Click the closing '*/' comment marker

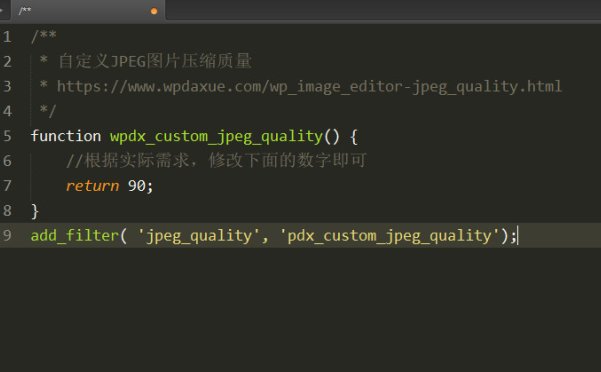(x=48, y=111)
